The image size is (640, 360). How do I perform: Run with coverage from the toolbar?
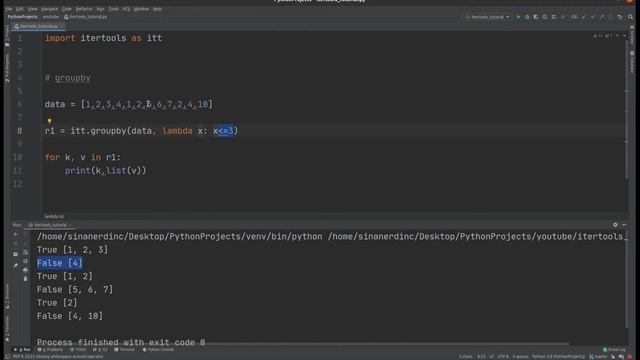point(536,17)
